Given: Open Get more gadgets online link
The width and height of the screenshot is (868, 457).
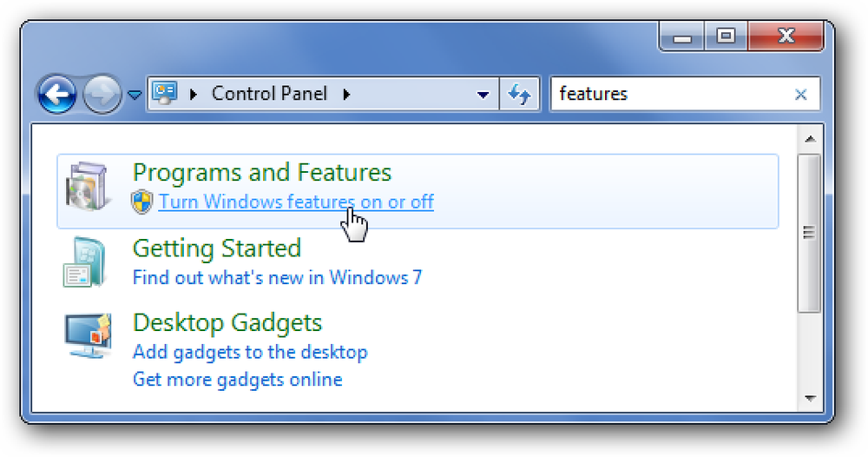Looking at the screenshot, I should tap(238, 380).
